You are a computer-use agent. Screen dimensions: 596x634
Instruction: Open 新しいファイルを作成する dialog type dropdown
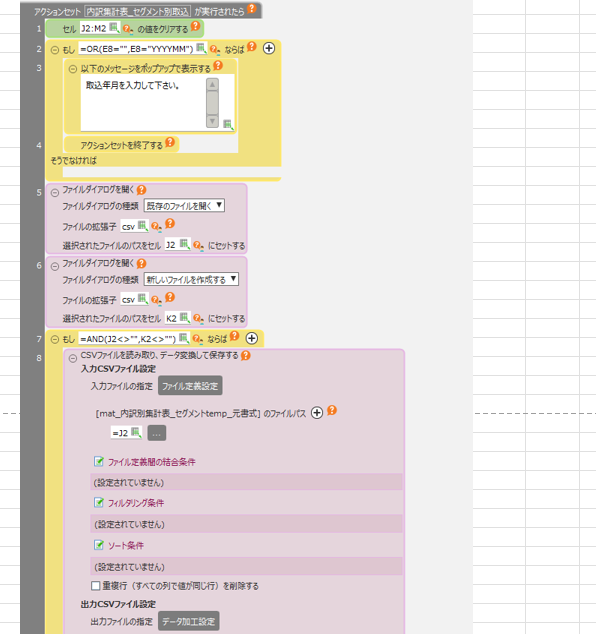[191, 279]
